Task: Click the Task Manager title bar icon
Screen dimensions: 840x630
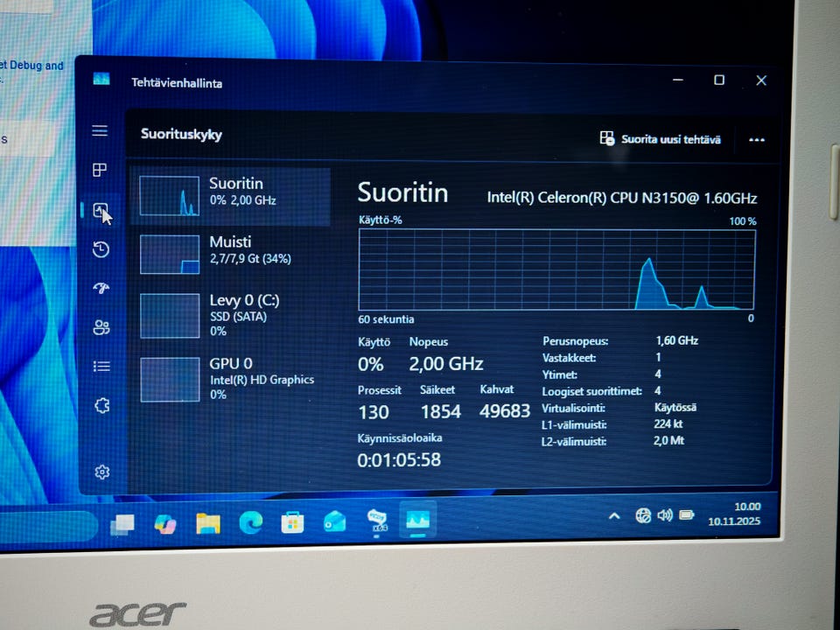Action: click(101, 80)
